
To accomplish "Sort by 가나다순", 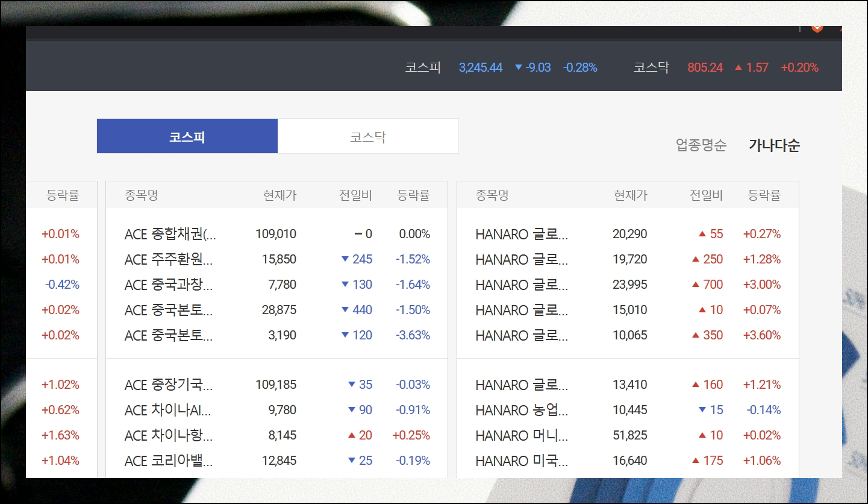I will pos(774,145).
